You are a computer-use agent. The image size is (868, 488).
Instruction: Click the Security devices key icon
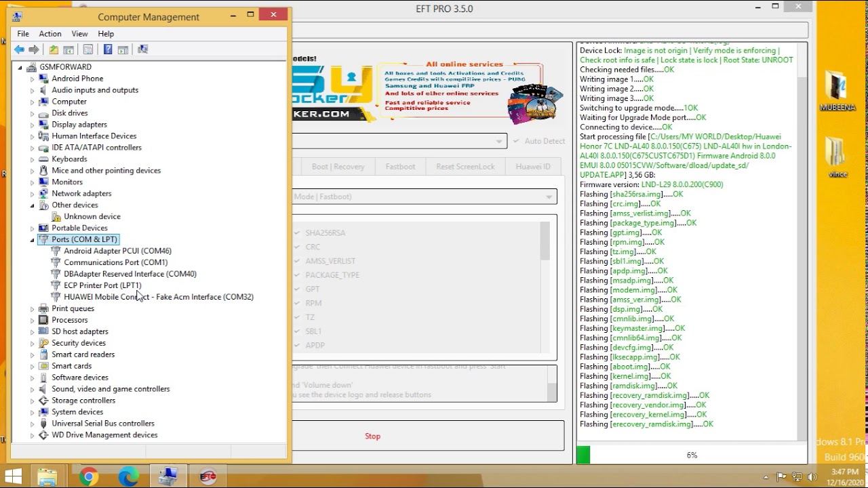[43, 343]
